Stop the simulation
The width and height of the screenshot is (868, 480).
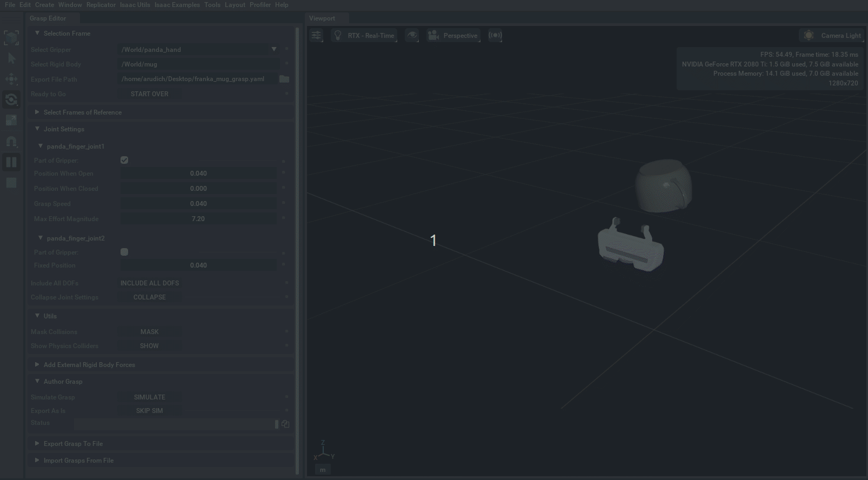point(11,183)
